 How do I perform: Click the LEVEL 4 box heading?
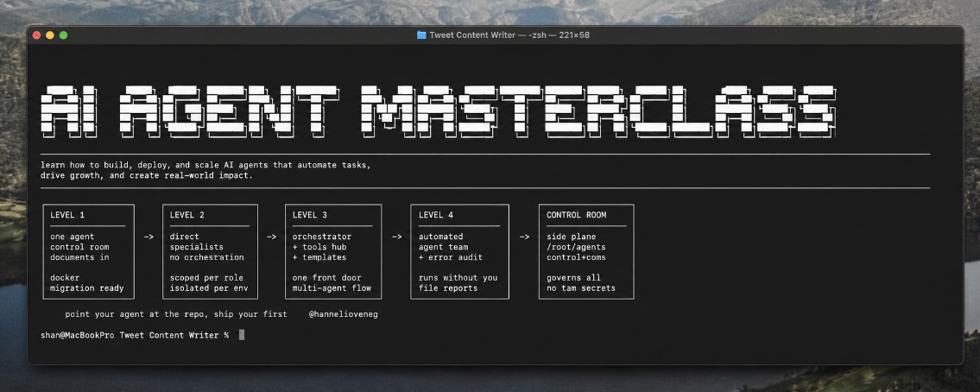pyautogui.click(x=436, y=215)
